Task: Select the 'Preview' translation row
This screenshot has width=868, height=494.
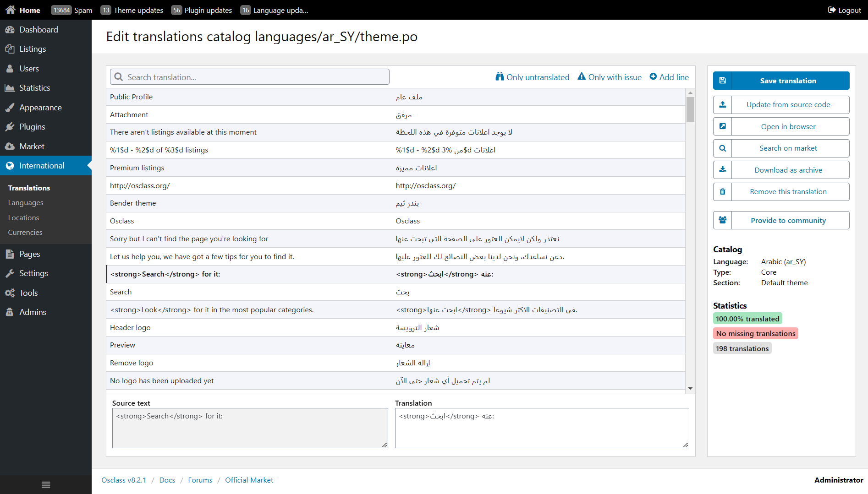Action: coord(396,345)
